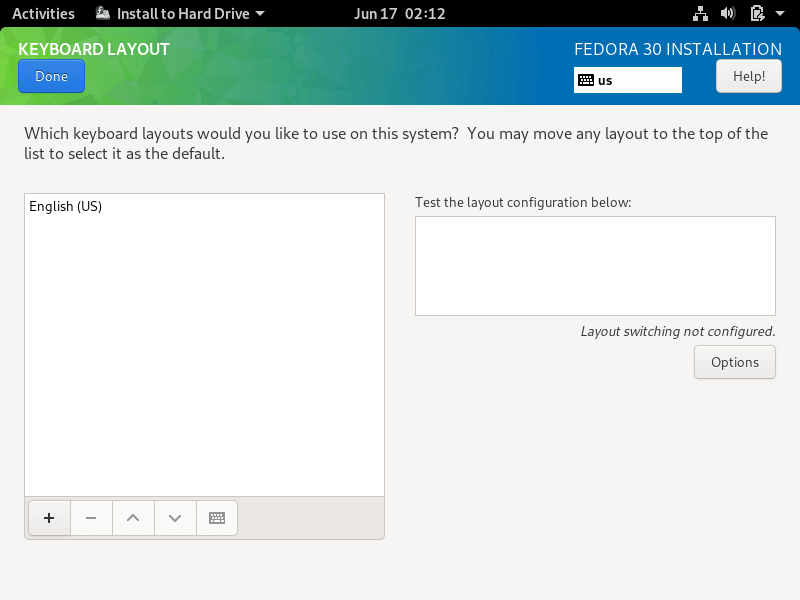Open layout switching Options
Image resolution: width=800 pixels, height=600 pixels.
pyautogui.click(x=735, y=362)
